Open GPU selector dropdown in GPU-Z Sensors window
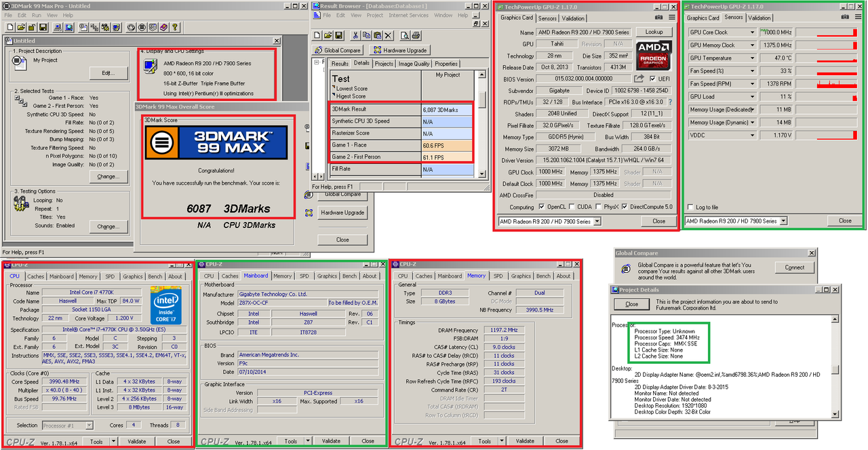 click(783, 221)
